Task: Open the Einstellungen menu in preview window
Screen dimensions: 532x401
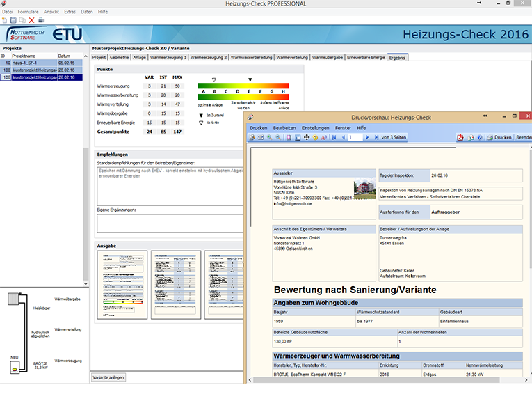Action: pos(315,128)
